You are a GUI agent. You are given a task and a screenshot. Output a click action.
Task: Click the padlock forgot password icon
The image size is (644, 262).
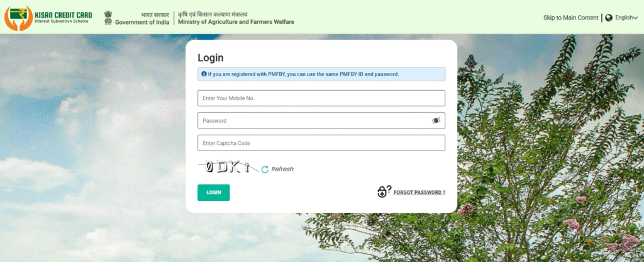(x=384, y=191)
